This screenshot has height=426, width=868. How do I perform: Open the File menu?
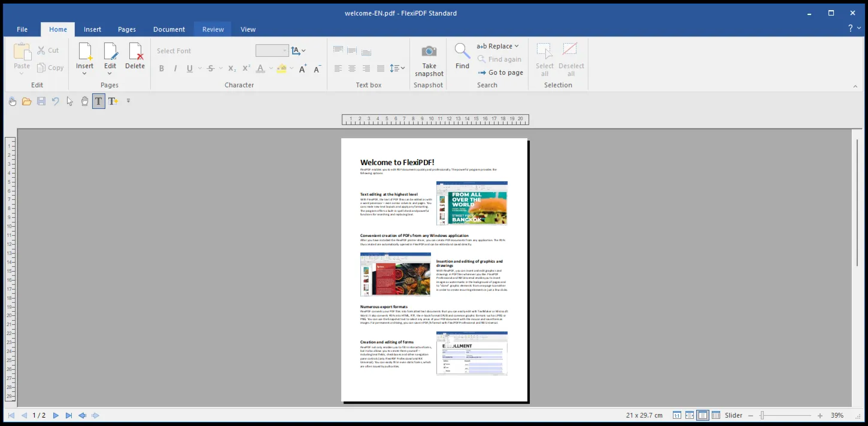tap(22, 29)
